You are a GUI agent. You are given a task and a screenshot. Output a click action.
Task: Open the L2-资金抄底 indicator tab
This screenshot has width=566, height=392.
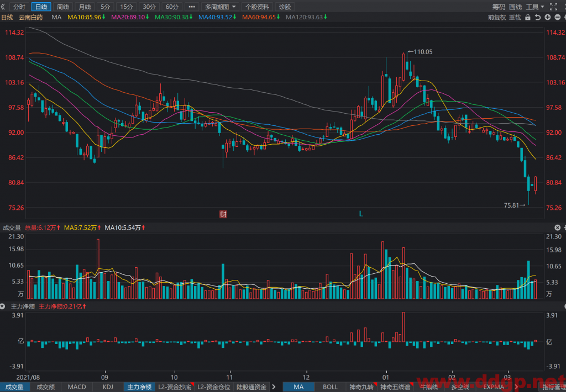[175, 387]
